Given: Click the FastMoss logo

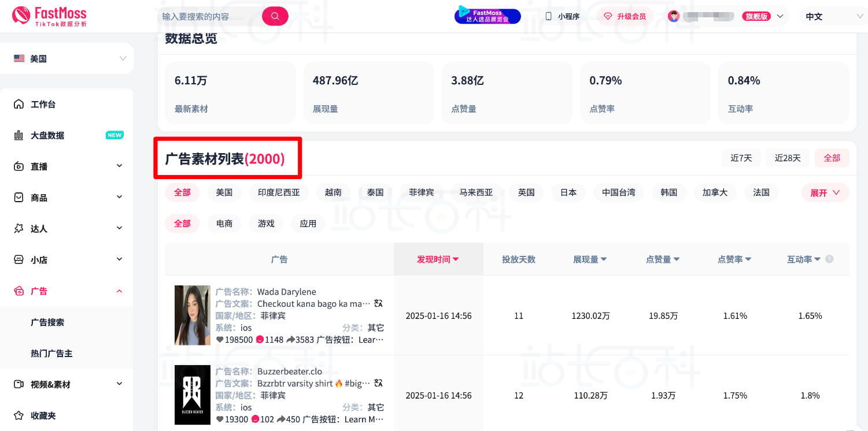Looking at the screenshot, I should coord(49,16).
